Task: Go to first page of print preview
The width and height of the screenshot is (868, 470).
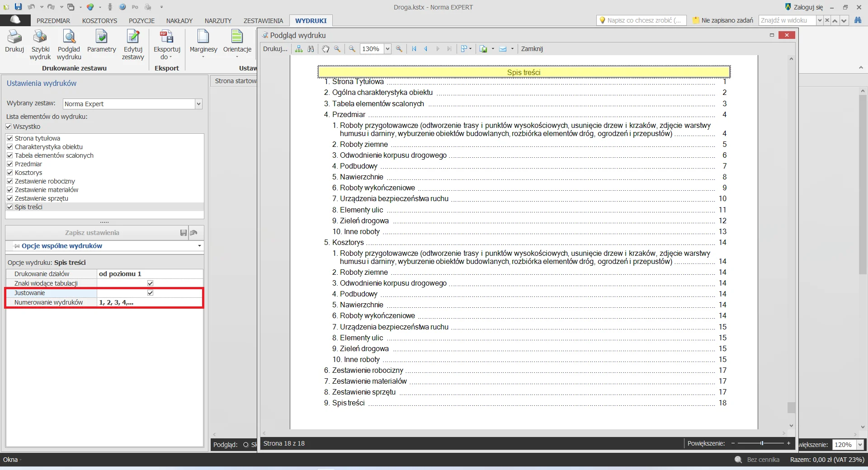Action: (x=414, y=49)
